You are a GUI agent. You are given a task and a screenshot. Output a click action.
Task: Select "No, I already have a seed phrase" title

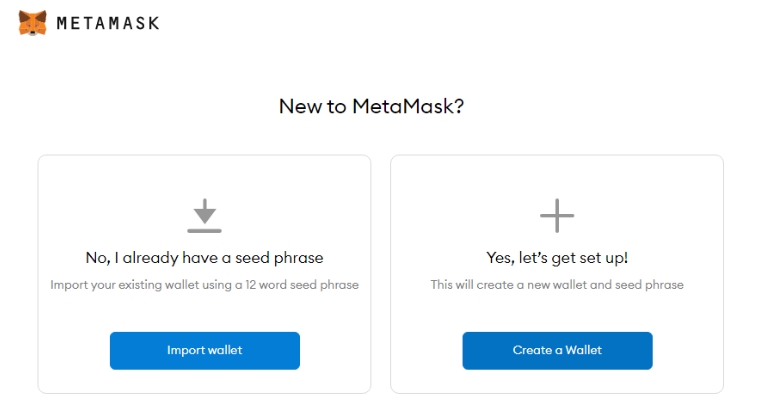point(204,258)
